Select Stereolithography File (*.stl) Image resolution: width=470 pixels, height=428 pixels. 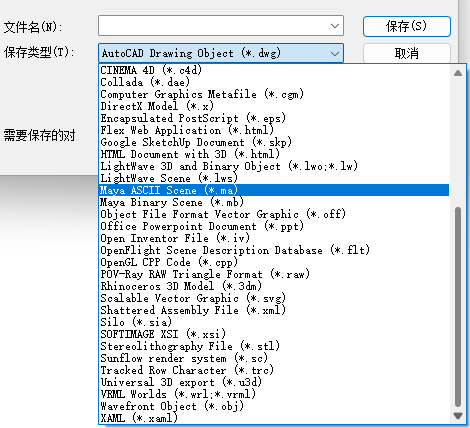(x=274, y=346)
